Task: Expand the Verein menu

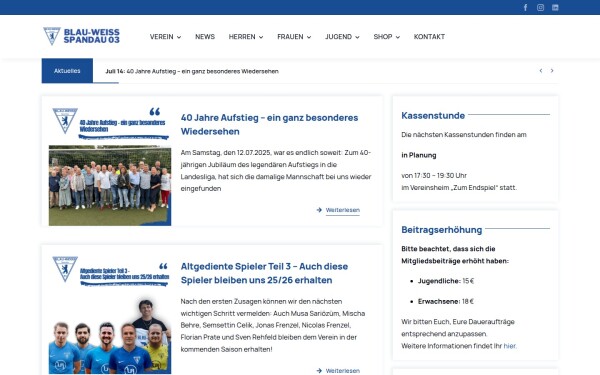Action: 165,37
